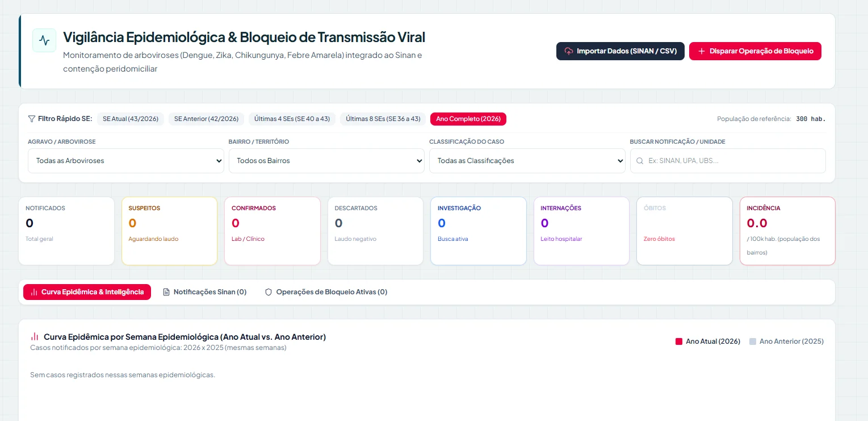Click the Vigilância Epidemiológica page title
Screen dimensions: 868x421
pyautogui.click(x=244, y=37)
